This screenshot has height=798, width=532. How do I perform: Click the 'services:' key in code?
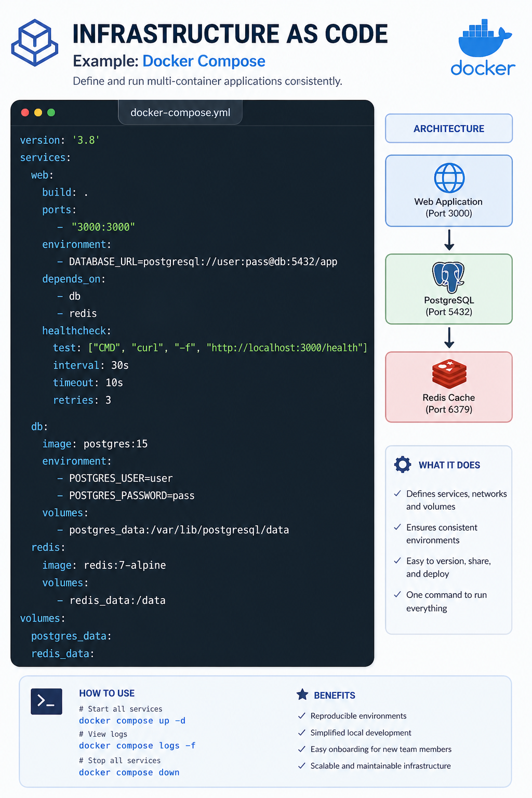[x=45, y=157]
